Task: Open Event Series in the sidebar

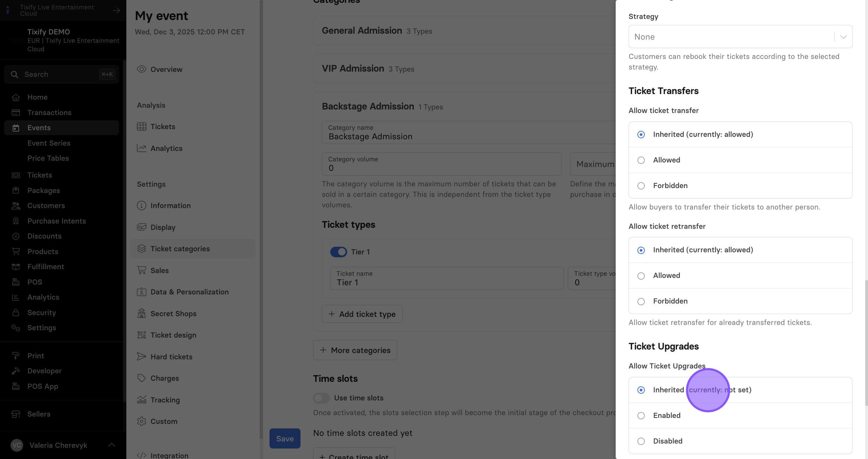Action: pos(49,143)
